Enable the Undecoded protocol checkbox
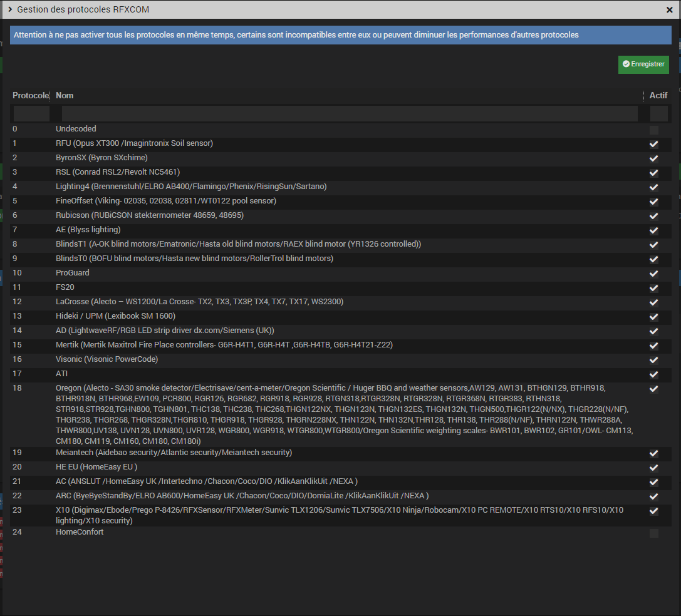Viewport: 681px width, 616px height. point(653,130)
